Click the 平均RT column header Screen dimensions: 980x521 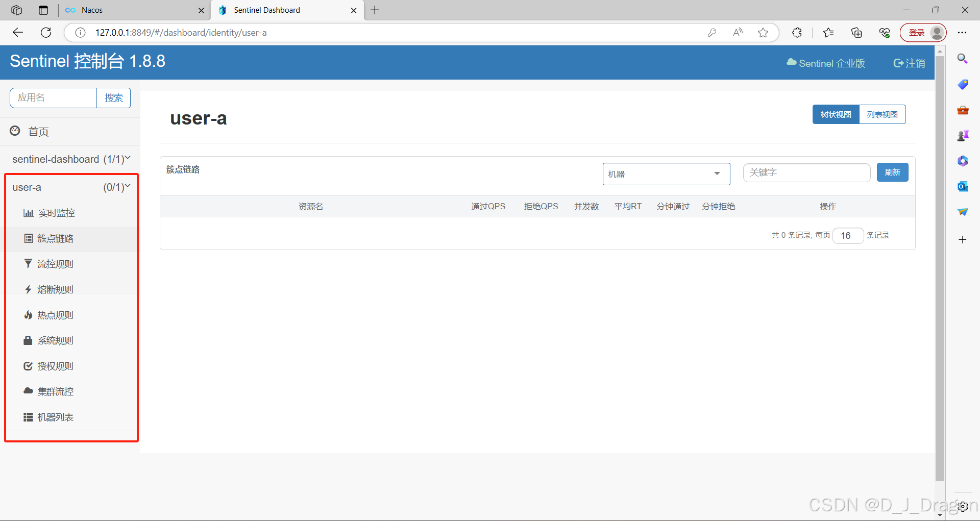pyautogui.click(x=628, y=206)
